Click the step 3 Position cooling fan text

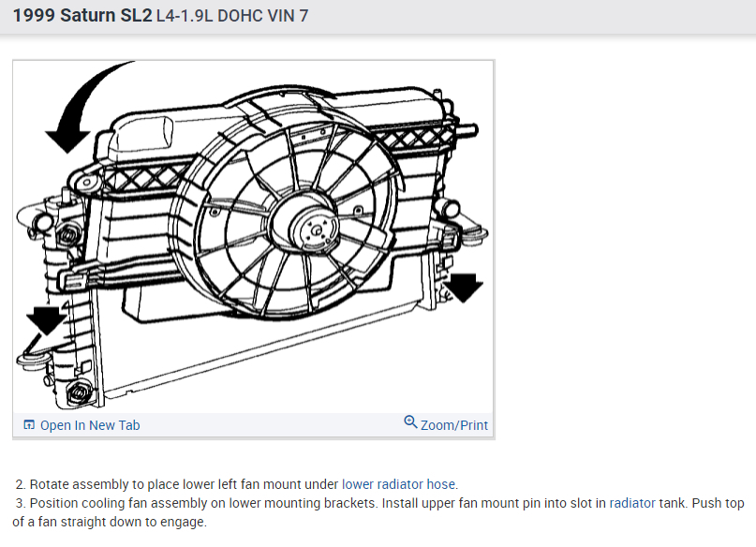pyautogui.click(x=378, y=512)
